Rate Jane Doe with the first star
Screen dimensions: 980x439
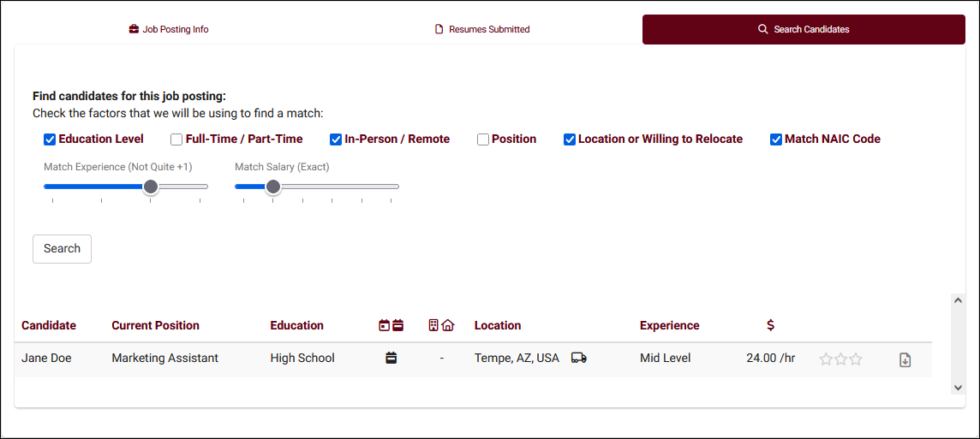tap(826, 359)
